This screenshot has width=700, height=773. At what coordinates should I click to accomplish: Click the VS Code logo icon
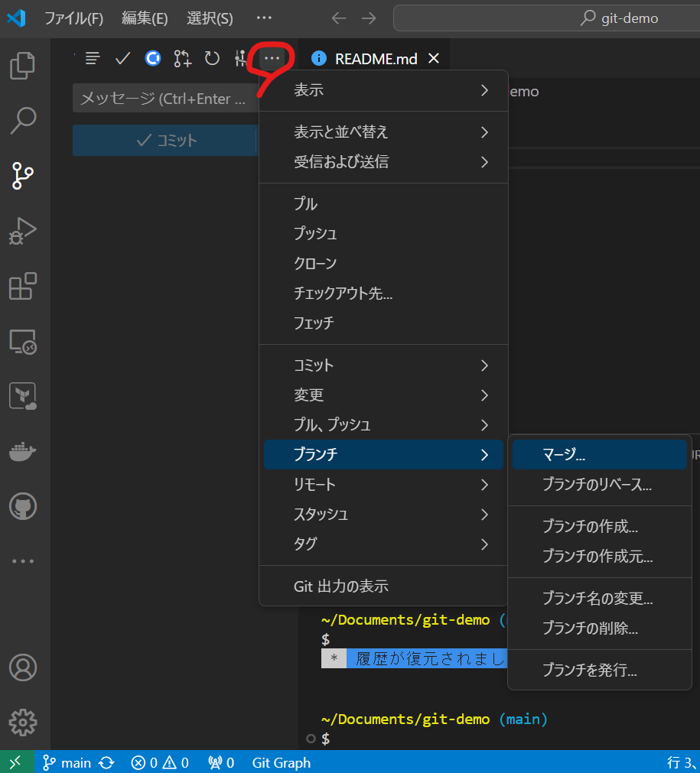(16, 18)
